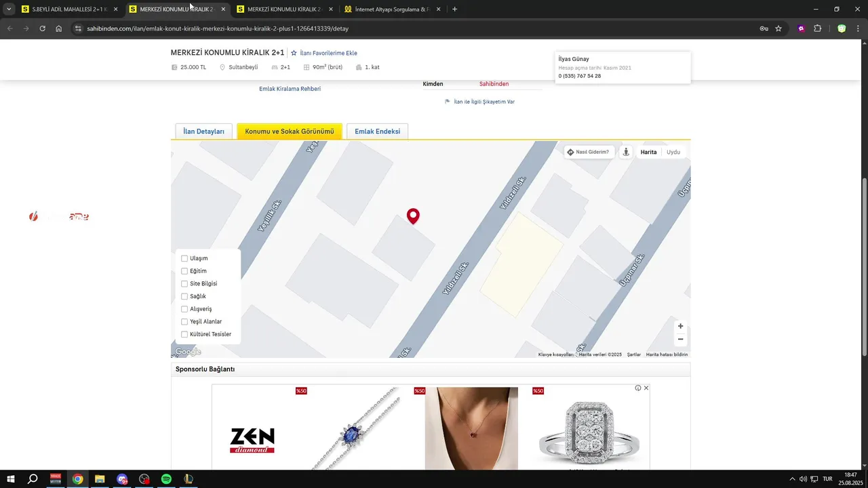Open the green profile avatar

click(842, 28)
